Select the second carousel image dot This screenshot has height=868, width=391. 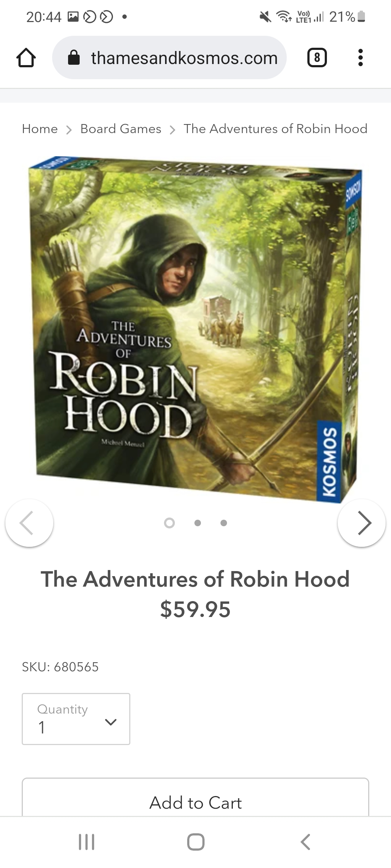(198, 523)
